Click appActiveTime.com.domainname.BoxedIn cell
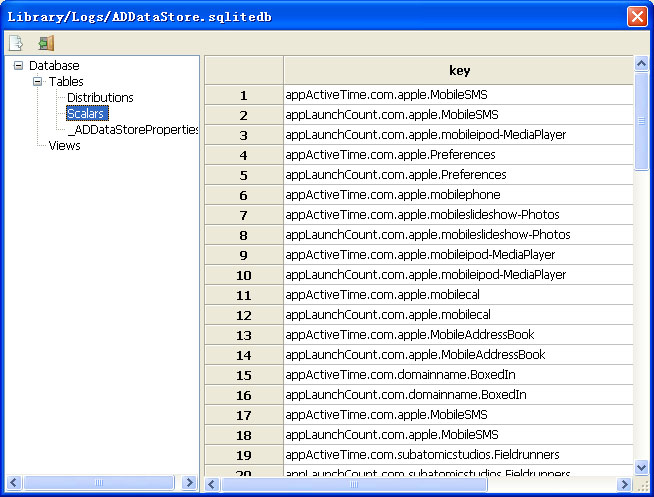Viewport: 654px width, 497px height. click(x=458, y=375)
